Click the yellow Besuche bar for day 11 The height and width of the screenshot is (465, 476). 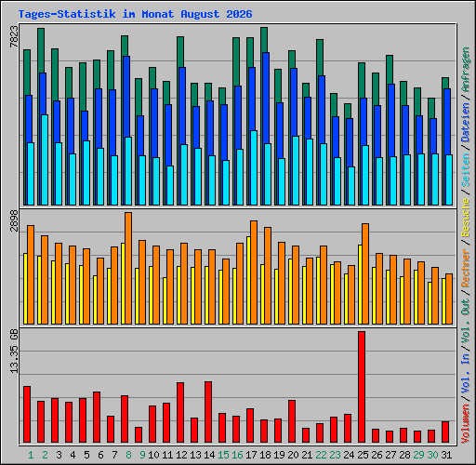(x=165, y=301)
